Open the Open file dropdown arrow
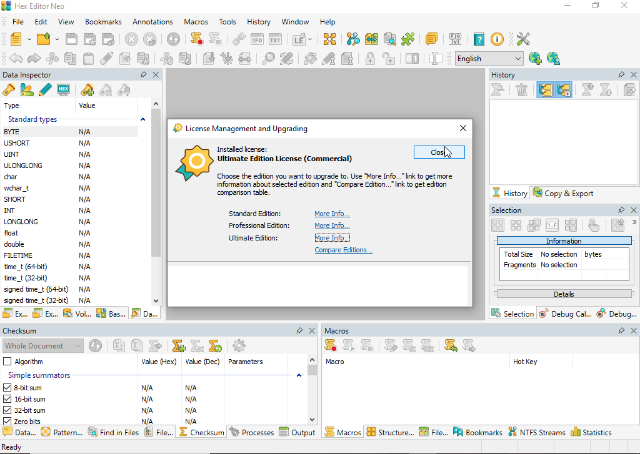 coord(57,39)
